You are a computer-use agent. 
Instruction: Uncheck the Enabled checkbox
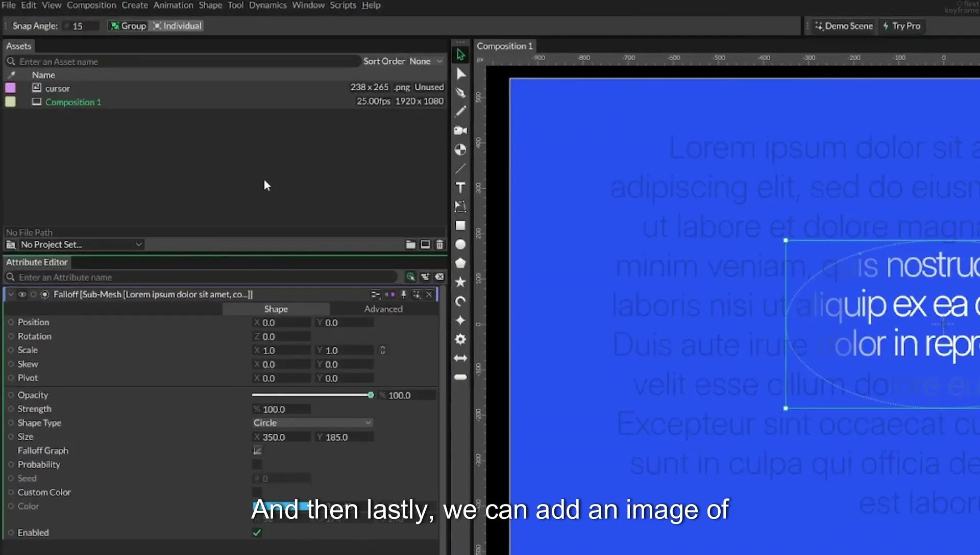tap(257, 533)
